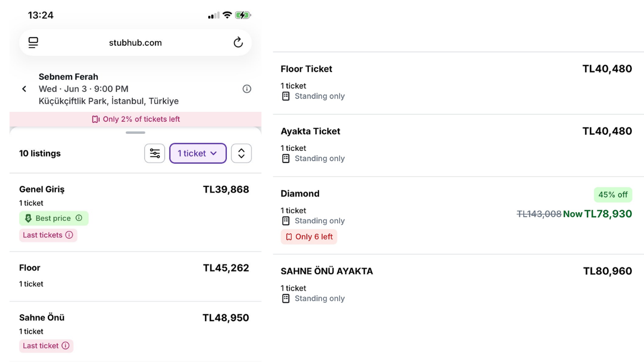Click the Last tickets info icon under Genel Giriş
Screen dimensions: 644x362
[69, 235]
